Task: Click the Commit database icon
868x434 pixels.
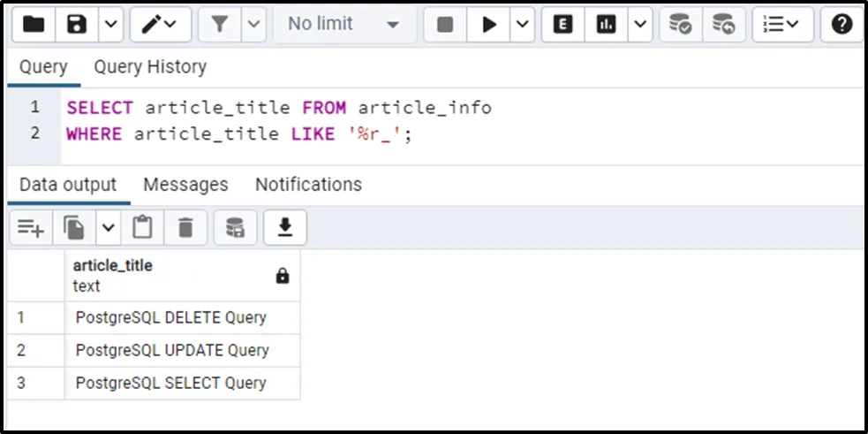Action: point(681,25)
